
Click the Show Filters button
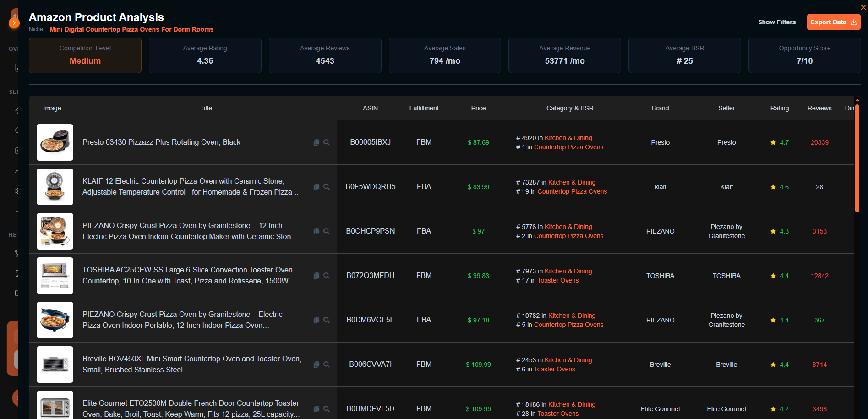(777, 22)
